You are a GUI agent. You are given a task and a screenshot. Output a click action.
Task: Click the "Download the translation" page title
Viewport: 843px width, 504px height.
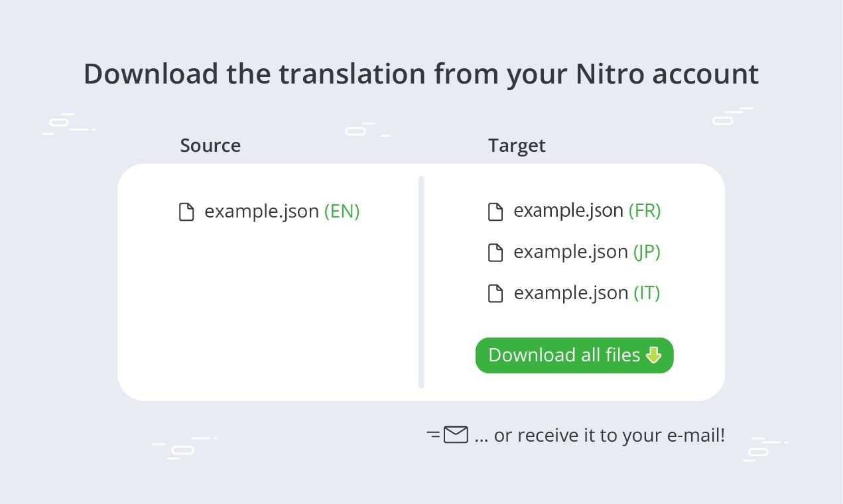coord(421,74)
